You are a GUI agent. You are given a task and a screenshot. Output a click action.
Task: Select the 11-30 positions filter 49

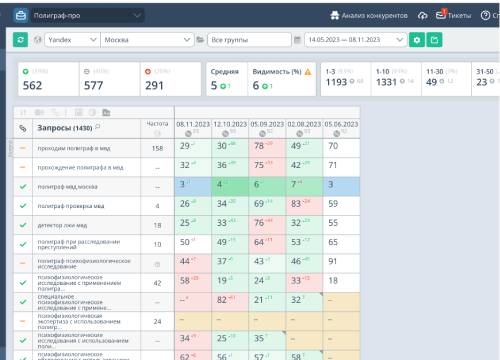point(446,79)
